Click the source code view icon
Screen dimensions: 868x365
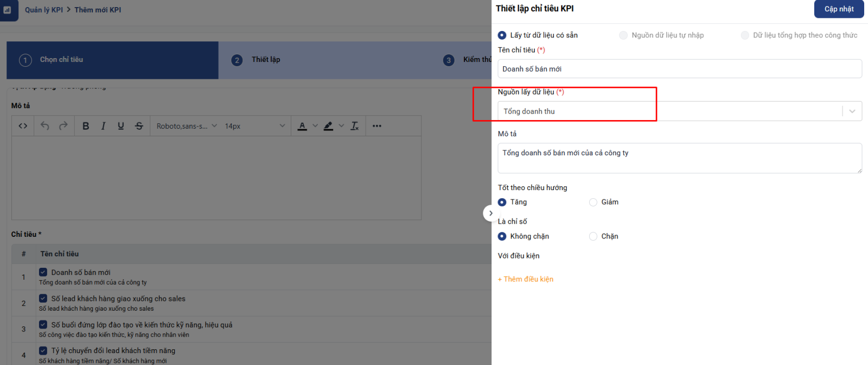pos(23,126)
